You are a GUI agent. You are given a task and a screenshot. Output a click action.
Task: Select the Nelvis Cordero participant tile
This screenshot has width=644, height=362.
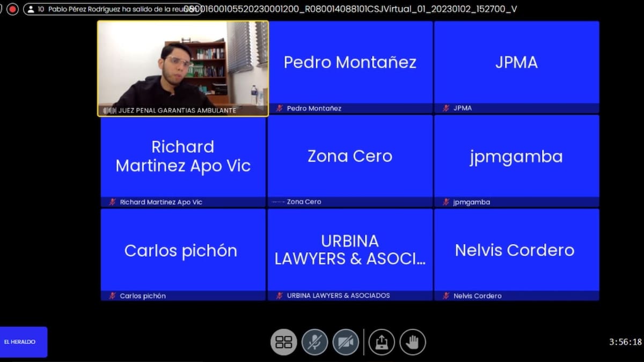[516, 250]
